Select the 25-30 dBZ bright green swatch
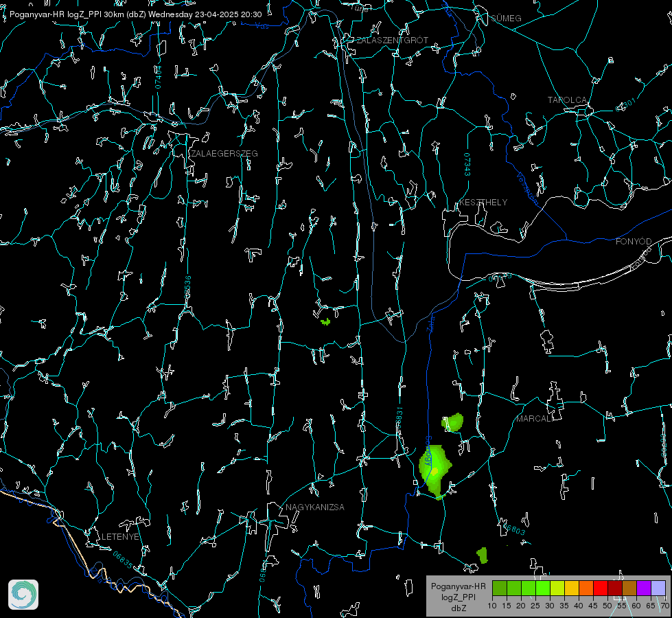 click(543, 588)
